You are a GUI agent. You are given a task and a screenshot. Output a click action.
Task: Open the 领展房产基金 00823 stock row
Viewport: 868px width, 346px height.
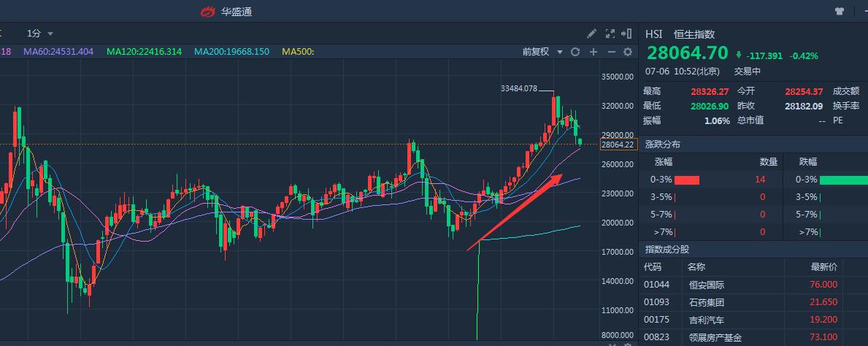pos(753,338)
